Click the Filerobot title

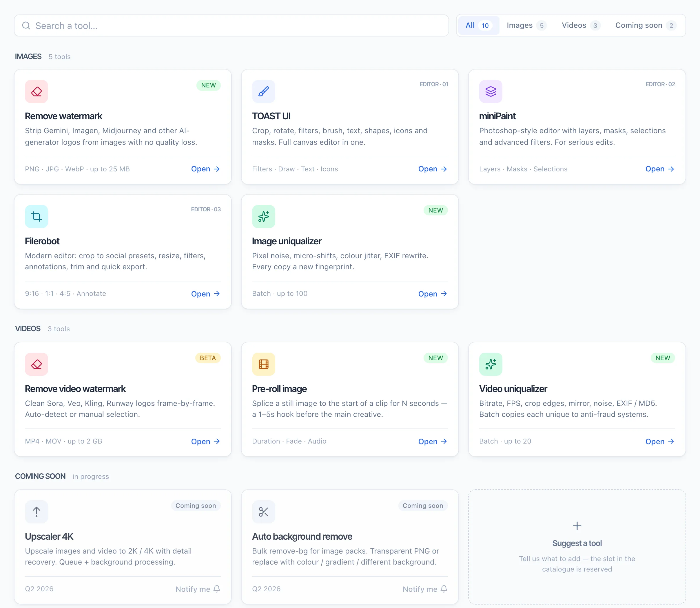pos(42,241)
